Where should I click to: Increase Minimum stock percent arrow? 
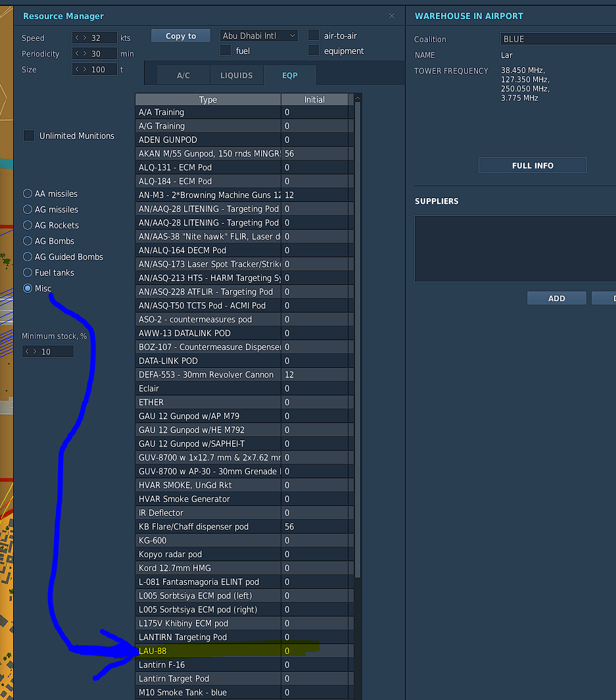35,351
